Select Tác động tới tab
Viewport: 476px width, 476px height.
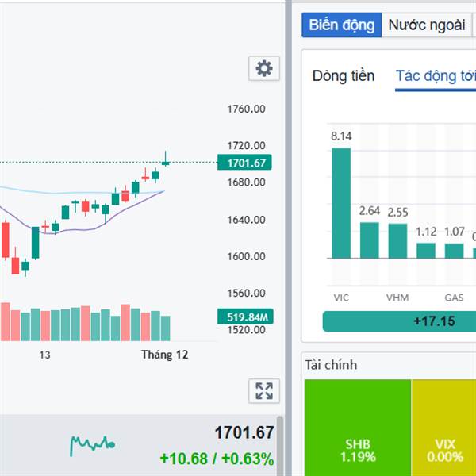click(436, 76)
